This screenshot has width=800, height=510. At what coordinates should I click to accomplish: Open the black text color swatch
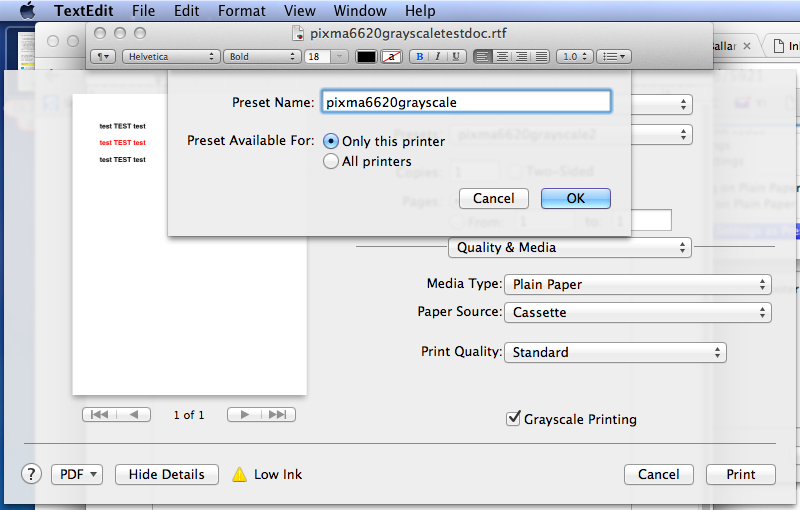click(366, 57)
